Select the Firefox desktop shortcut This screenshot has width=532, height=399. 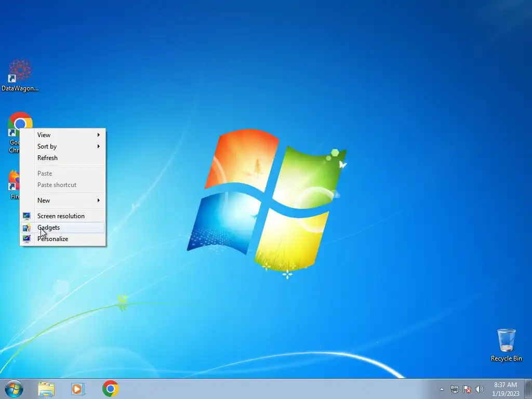point(13,184)
